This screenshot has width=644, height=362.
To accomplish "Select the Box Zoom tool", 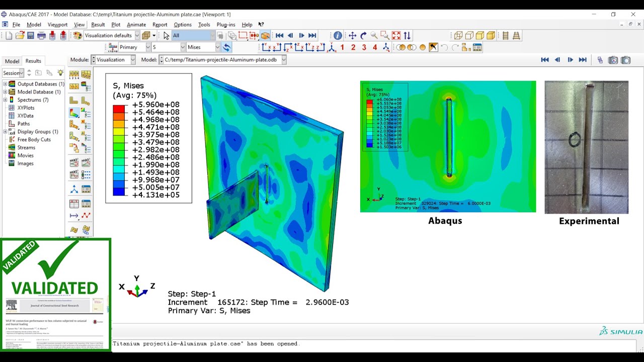I will click(x=384, y=35).
